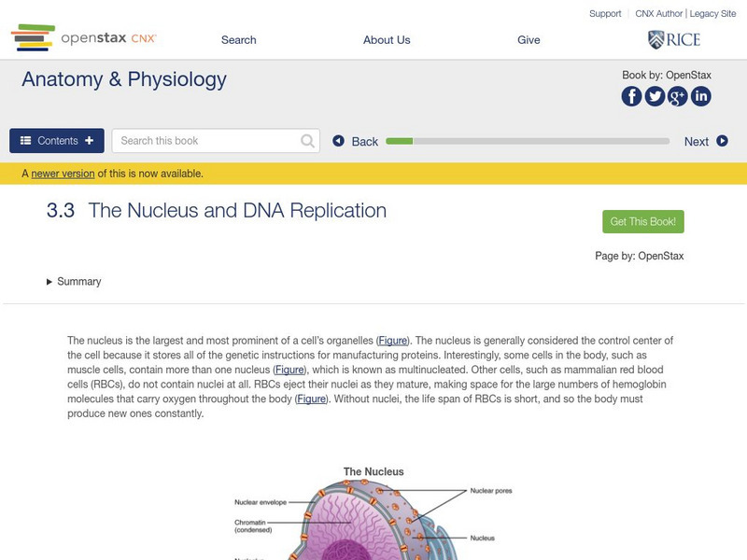
Task: Open the Give menu item
Action: [529, 40]
